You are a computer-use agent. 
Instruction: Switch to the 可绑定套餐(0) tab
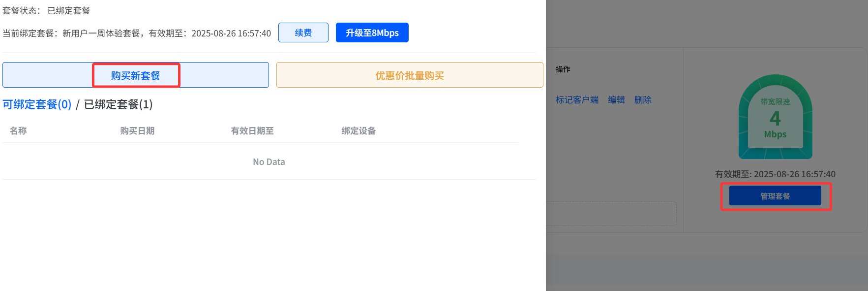pyautogui.click(x=37, y=104)
